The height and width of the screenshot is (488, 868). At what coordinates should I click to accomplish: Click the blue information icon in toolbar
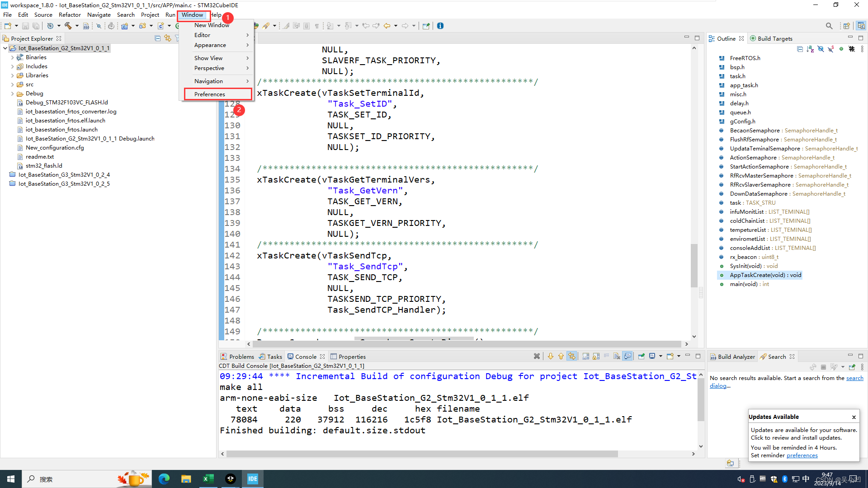[440, 26]
